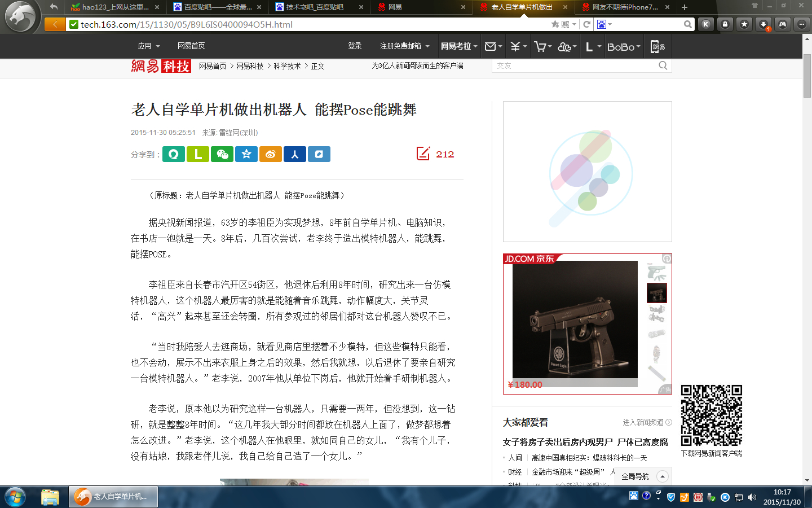Share article to Sina Weibo icon
This screenshot has width=812, height=508.
[271, 154]
